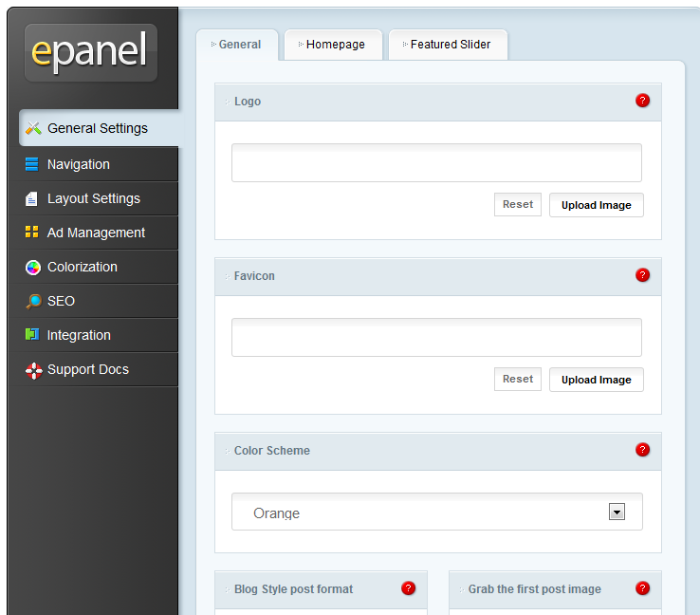700x615 pixels.
Task: Click Upload Image for the Favicon
Action: (596, 380)
